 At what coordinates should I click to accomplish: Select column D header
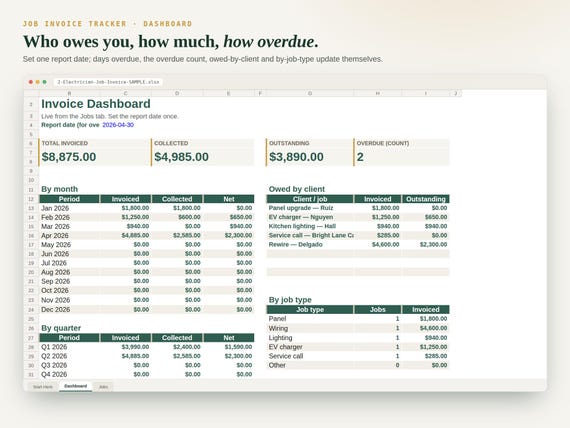177,93
